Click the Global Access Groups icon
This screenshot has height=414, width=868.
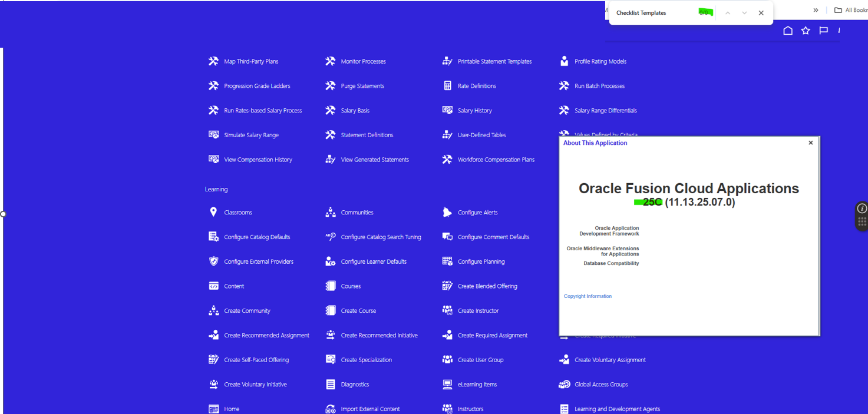(564, 385)
